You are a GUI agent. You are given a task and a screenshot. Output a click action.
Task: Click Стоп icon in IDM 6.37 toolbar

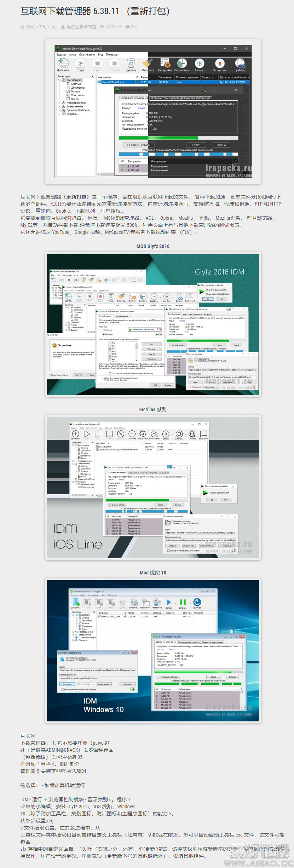[97, 63]
